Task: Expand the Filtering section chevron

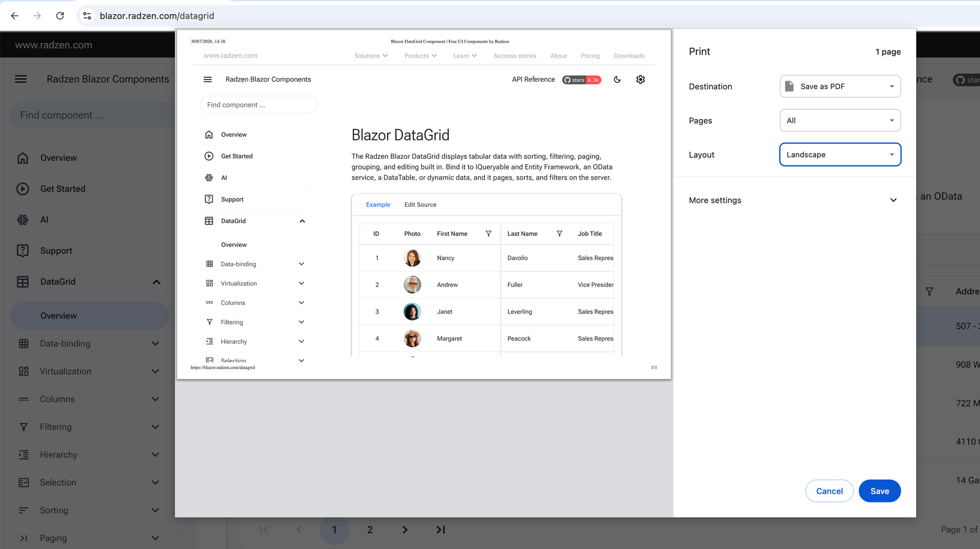Action: coord(155,427)
